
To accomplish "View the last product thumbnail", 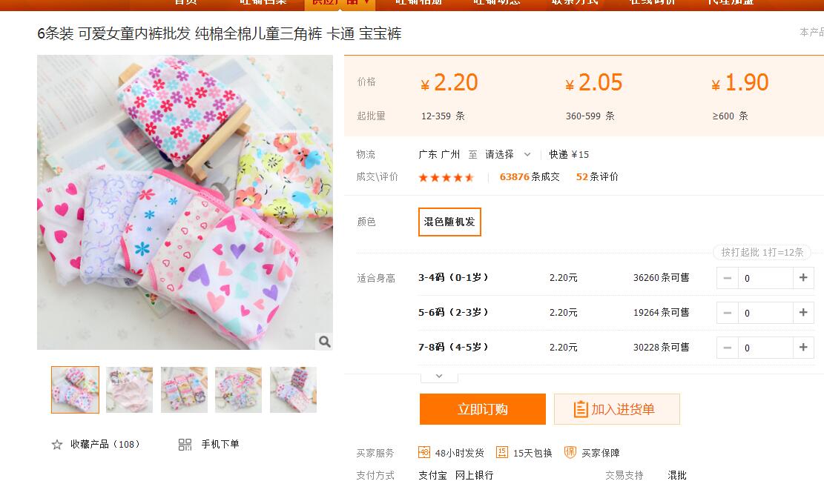I will tap(294, 390).
